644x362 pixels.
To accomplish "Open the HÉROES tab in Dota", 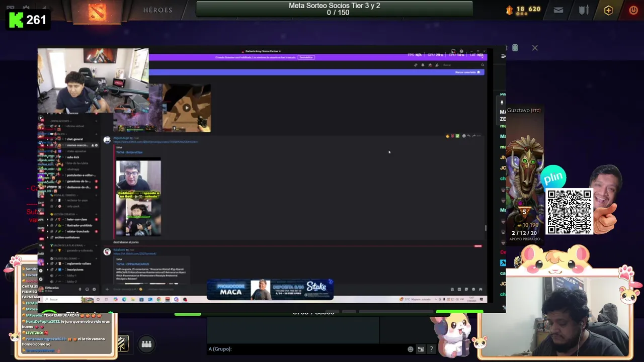I will (157, 10).
